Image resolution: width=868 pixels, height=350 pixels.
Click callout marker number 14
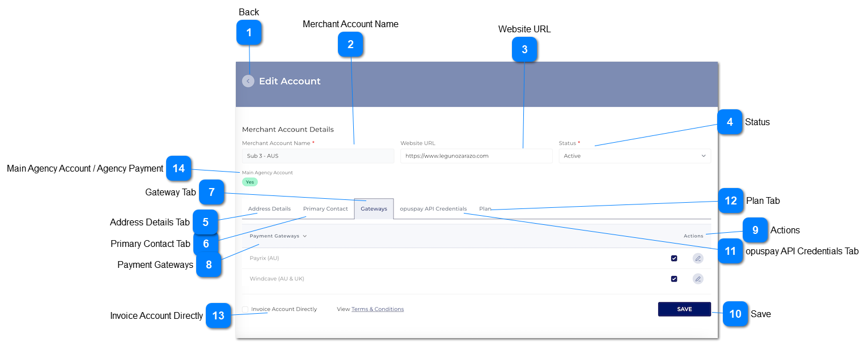179,169
